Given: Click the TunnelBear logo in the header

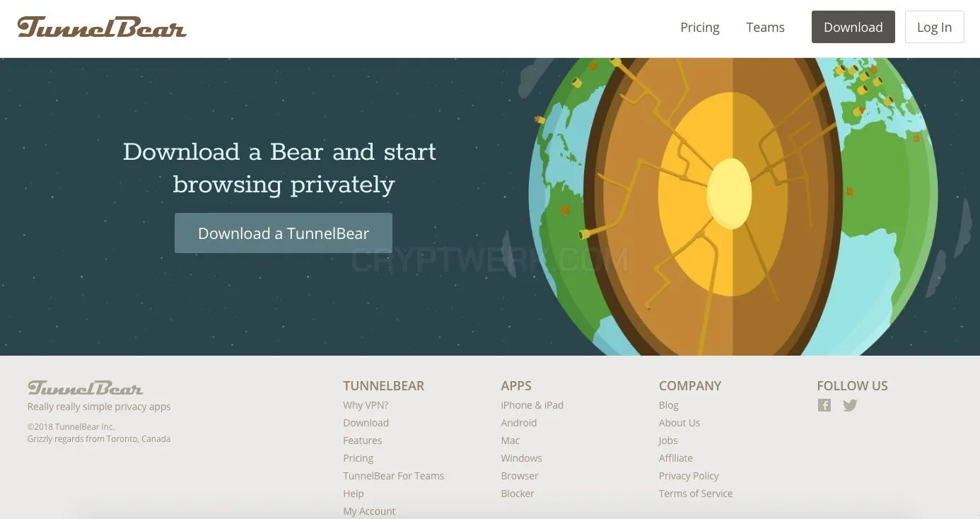Looking at the screenshot, I should tap(102, 27).
